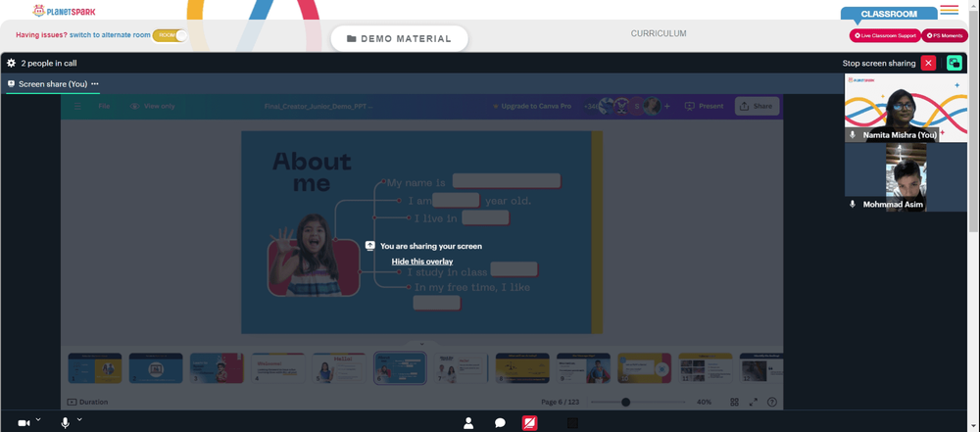This screenshot has height=432, width=980.
Task: Mute using the microphone icon
Action: pyautogui.click(x=65, y=423)
